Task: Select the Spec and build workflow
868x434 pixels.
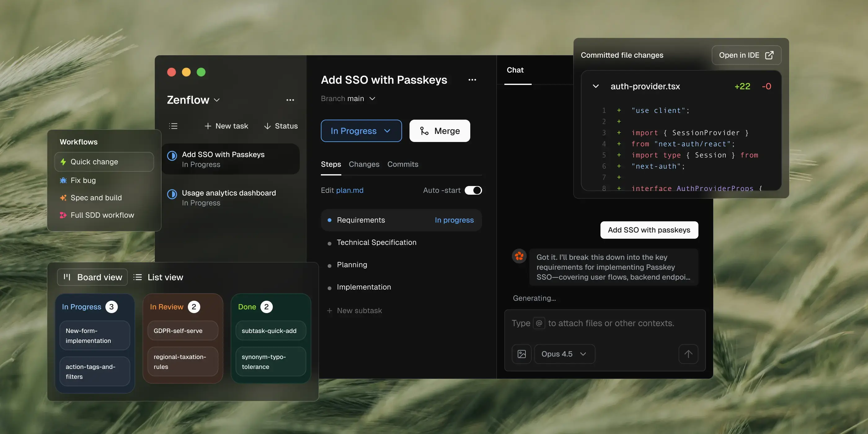Action: click(96, 197)
